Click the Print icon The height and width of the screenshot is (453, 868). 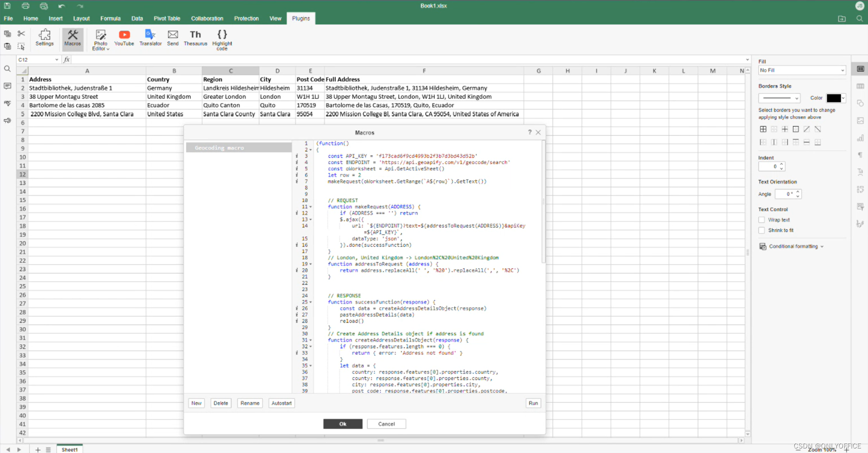(x=25, y=6)
